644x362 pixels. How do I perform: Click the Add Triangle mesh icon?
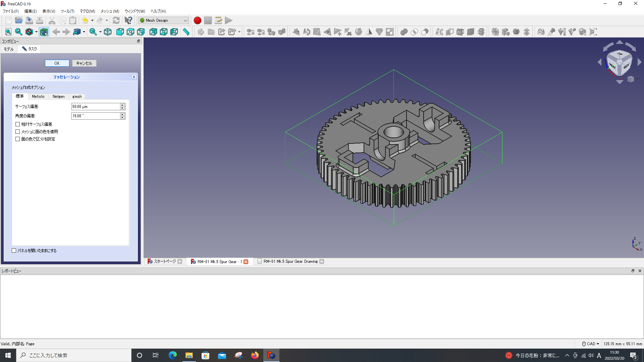tap(338, 32)
